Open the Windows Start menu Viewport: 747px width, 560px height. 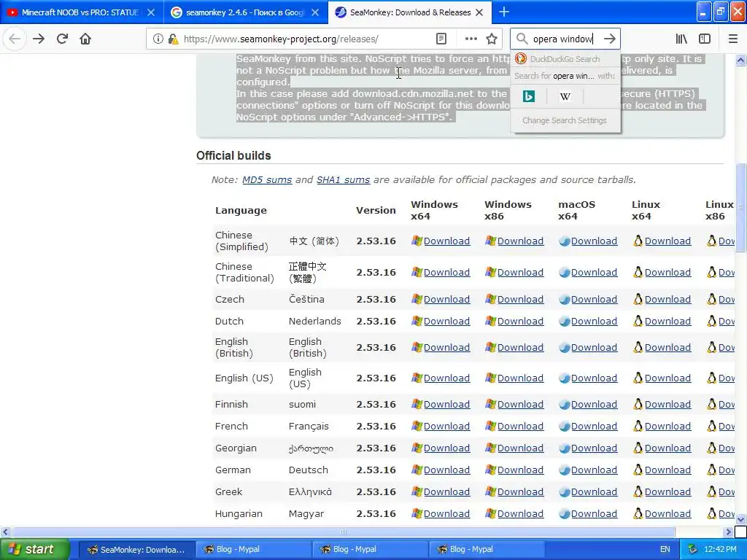[34, 550]
